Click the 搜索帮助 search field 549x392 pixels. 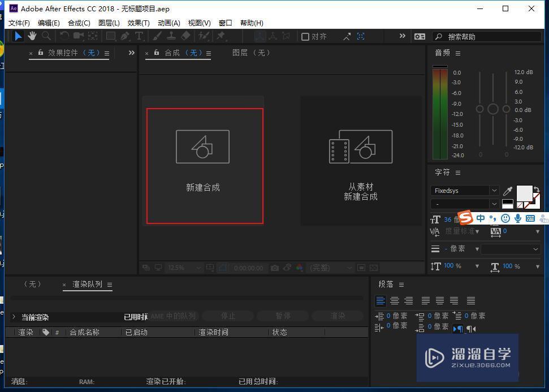click(x=487, y=36)
